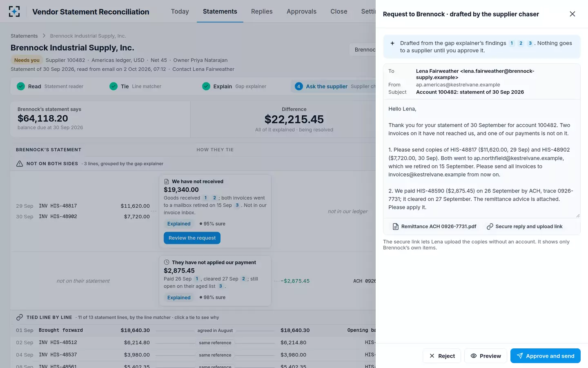Image resolution: width=588 pixels, height=368 pixels.
Task: Click the INV HIS-48817 statement line
Action: click(x=83, y=206)
